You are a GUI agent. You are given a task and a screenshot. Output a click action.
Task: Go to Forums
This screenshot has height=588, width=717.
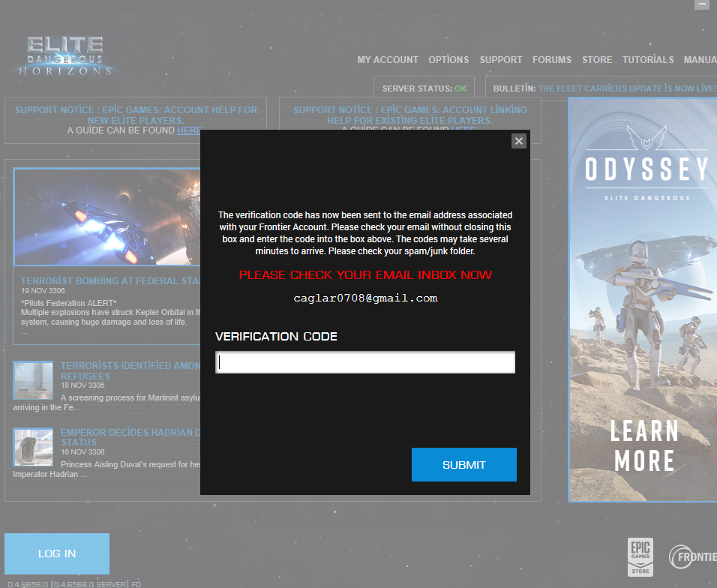pyautogui.click(x=551, y=60)
